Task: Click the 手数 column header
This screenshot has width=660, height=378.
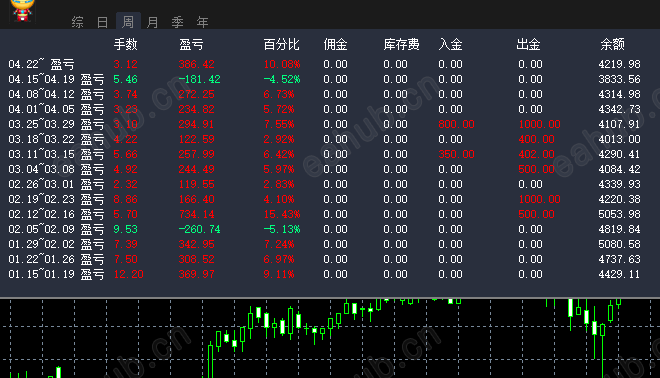Action: pos(125,44)
